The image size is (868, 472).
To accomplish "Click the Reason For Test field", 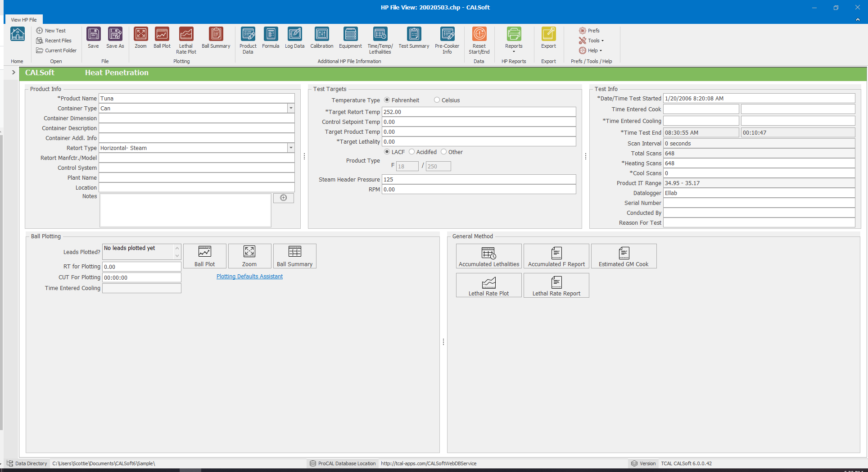I will point(759,222).
